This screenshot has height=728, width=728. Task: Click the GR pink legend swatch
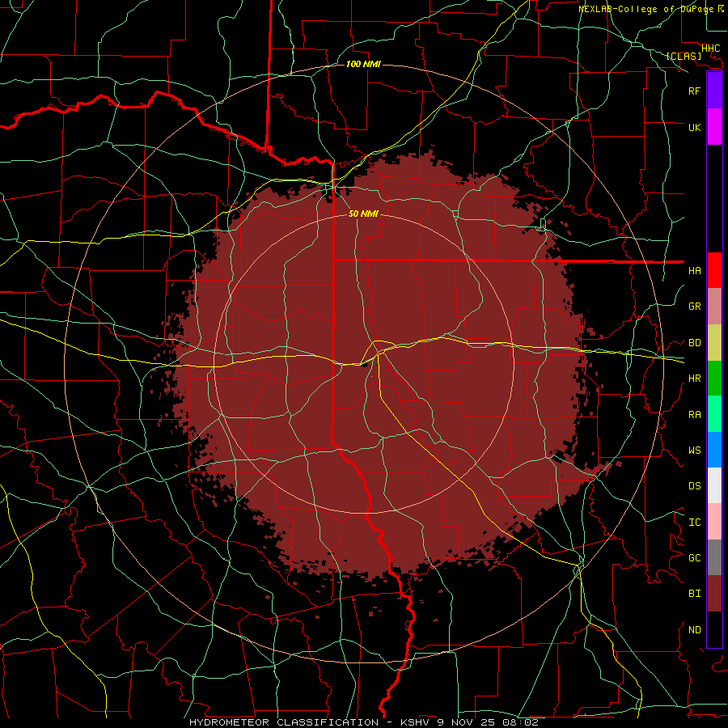[714, 307]
